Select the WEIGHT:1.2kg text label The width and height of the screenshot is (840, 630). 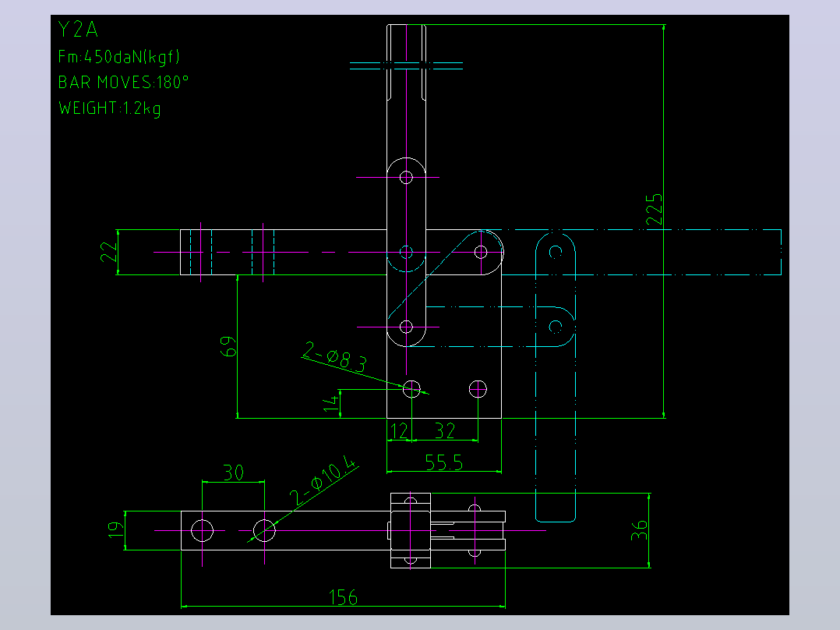109,108
